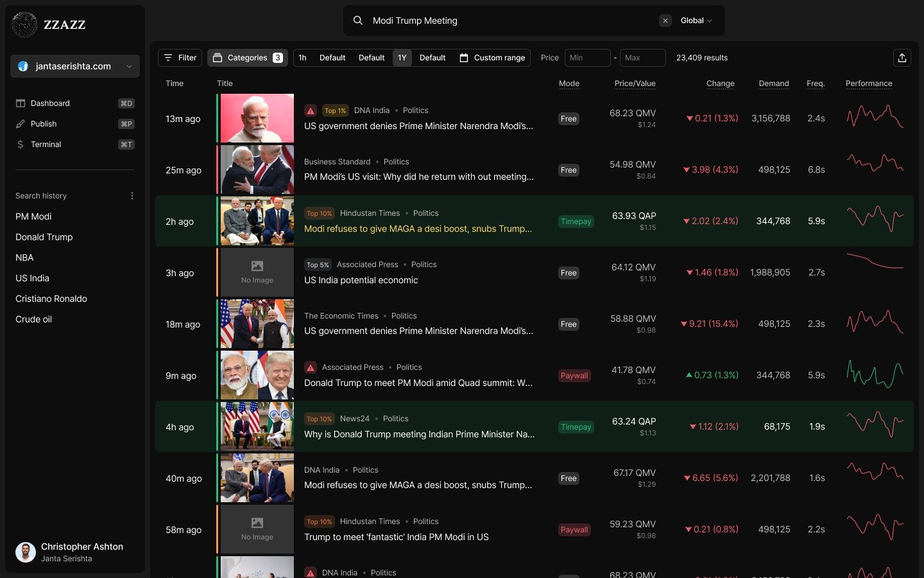Open the Global region dropdown
Image resolution: width=924 pixels, height=578 pixels.
coord(695,21)
